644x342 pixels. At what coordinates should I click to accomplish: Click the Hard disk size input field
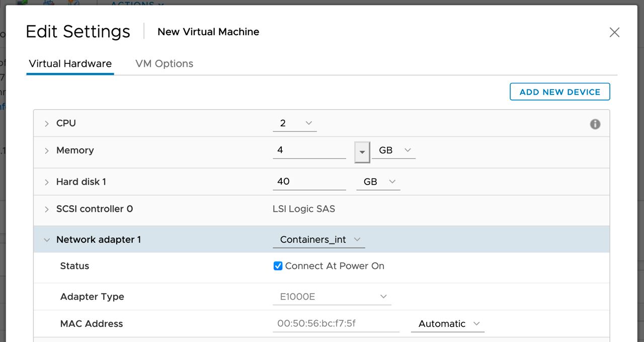point(309,182)
